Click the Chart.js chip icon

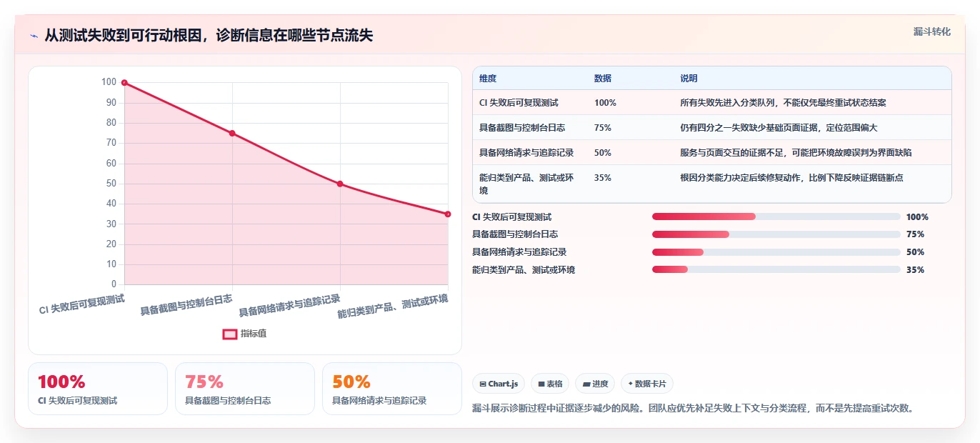pyautogui.click(x=483, y=384)
